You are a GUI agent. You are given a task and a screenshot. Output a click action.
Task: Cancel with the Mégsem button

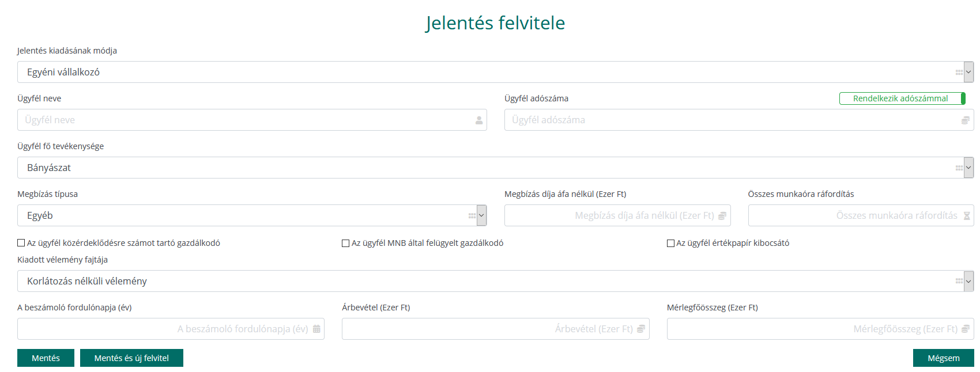tap(943, 358)
